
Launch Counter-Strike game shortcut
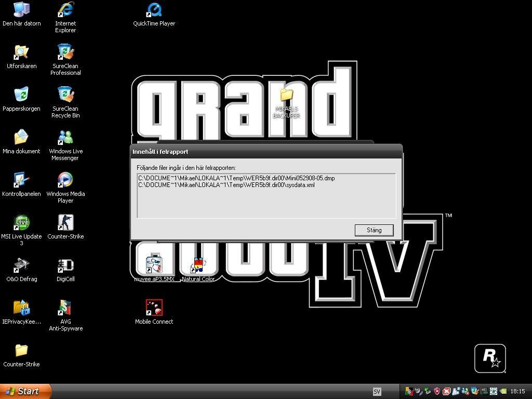(x=65, y=227)
